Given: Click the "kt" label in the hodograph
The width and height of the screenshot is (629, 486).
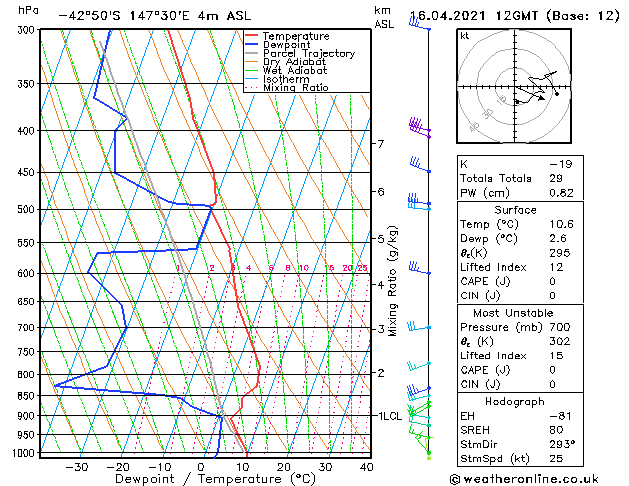Looking at the screenshot, I should click(x=465, y=36).
